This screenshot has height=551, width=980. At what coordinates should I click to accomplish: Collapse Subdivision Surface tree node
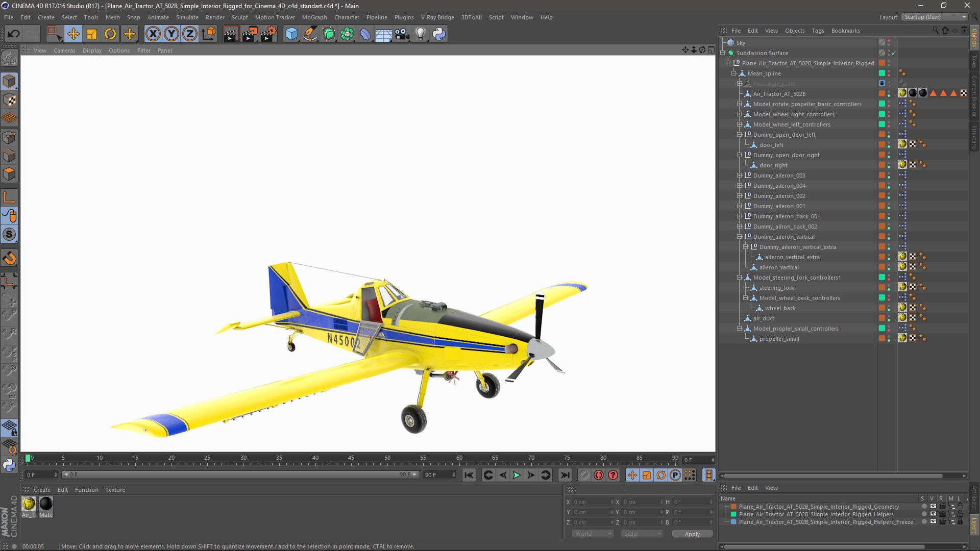723,53
